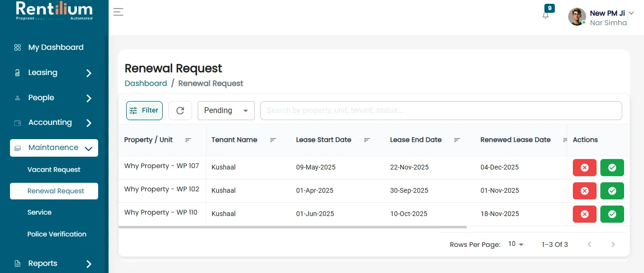
Task: Sort by Tenant Name column icon
Action: point(273,140)
